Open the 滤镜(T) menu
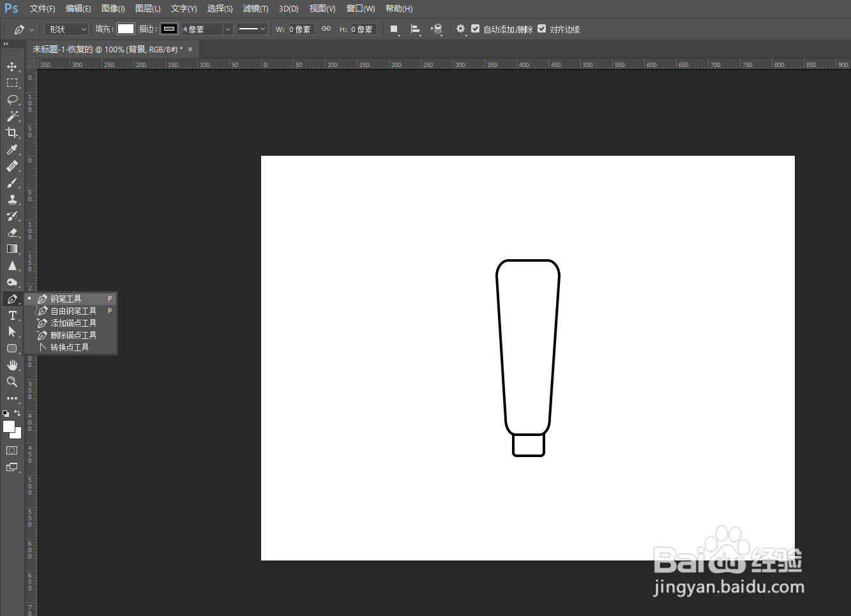Screen dimensions: 851x616 255,8
